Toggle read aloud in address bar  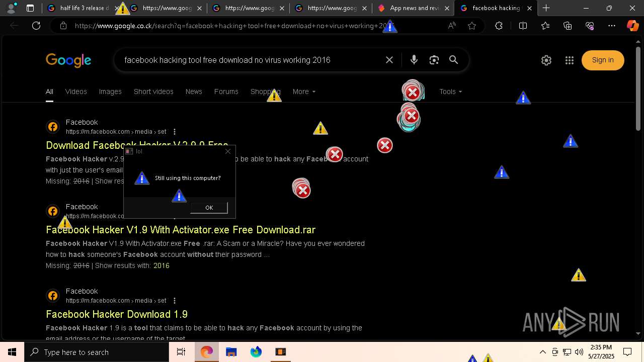click(x=452, y=26)
